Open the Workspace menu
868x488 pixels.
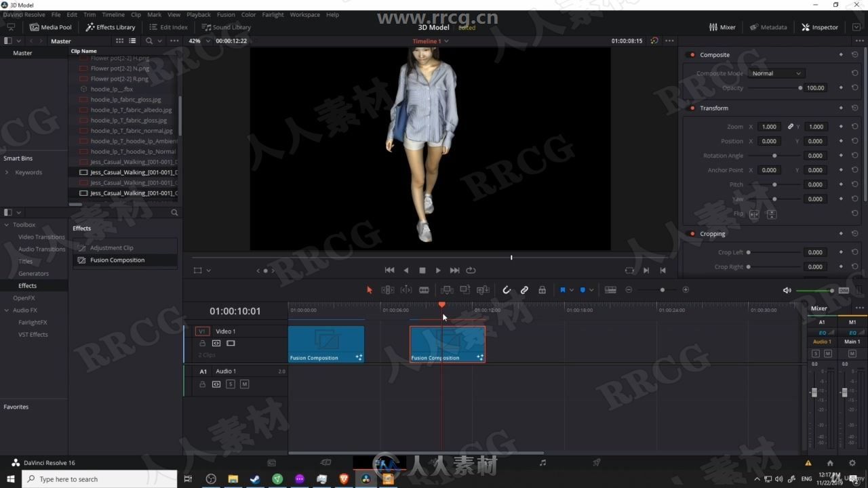pos(305,14)
